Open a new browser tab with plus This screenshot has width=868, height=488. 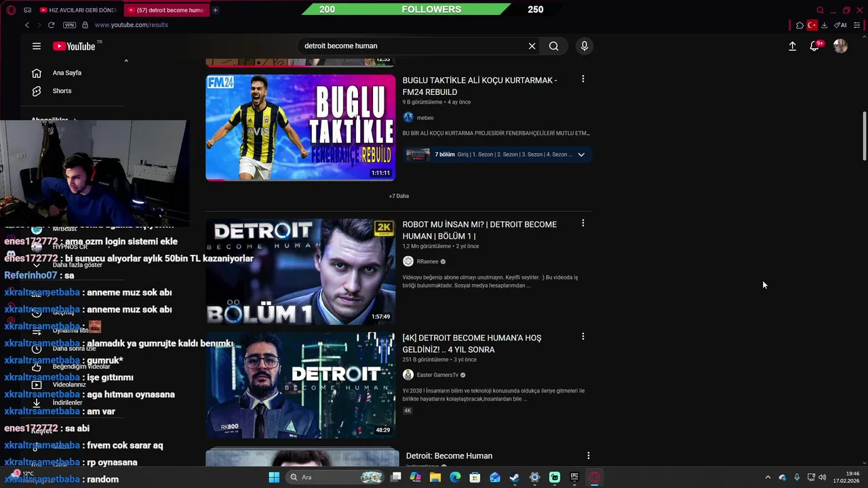[215, 10]
